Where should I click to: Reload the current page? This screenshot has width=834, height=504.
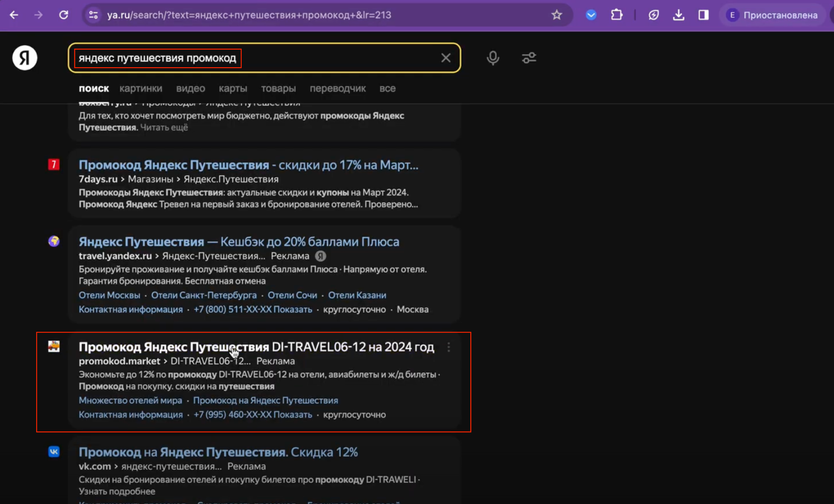click(x=64, y=15)
